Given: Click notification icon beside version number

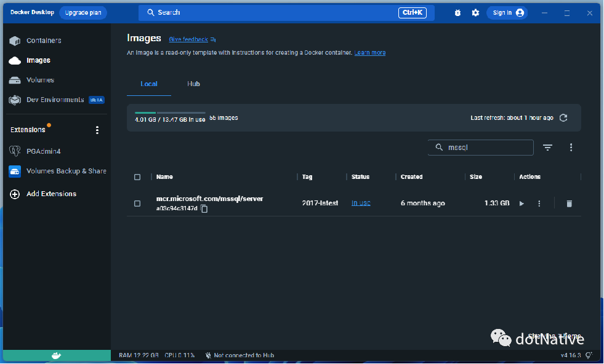Looking at the screenshot, I should tap(589, 355).
